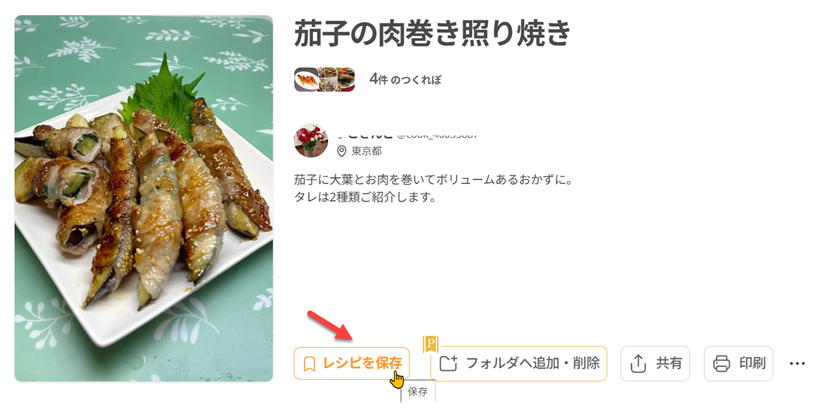The image size is (825, 409).
Task: Click the 印刷 label
Action: tap(752, 363)
